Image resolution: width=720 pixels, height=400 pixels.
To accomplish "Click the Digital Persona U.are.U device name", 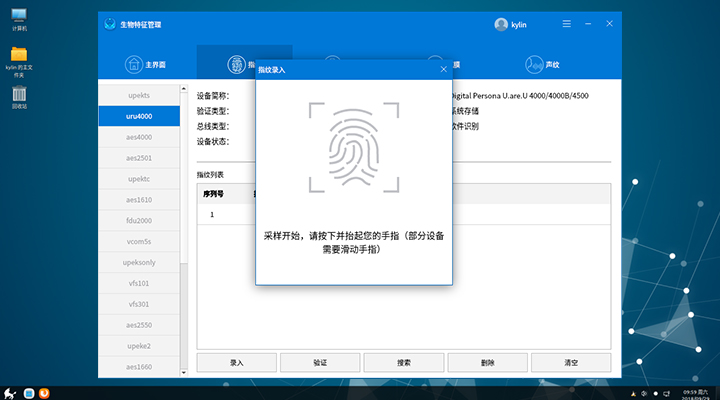I will 520,96.
